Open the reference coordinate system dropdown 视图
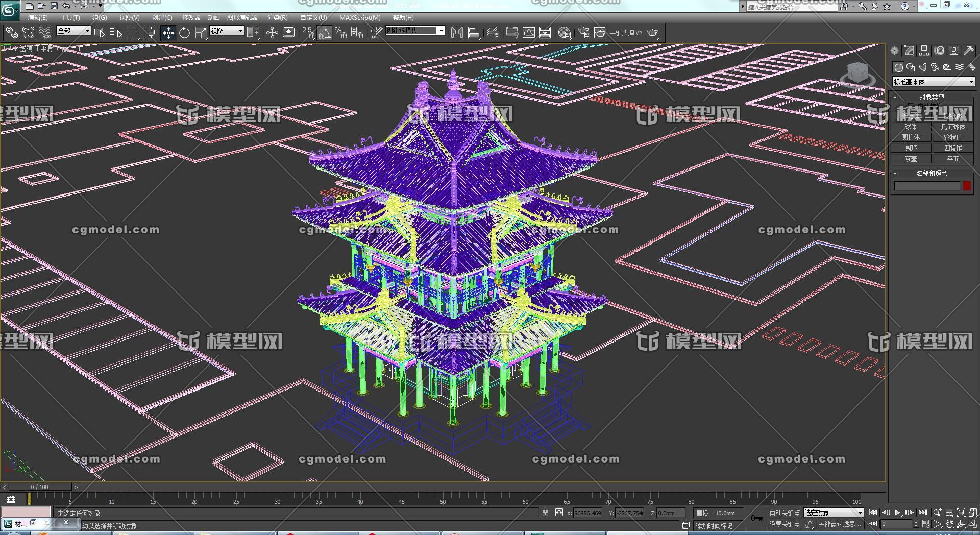This screenshot has width=980, height=535. (227, 31)
